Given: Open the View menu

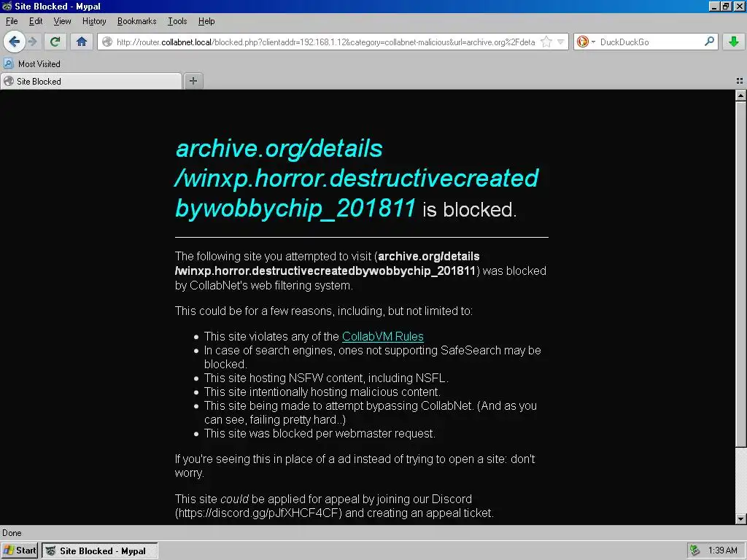Looking at the screenshot, I should (62, 21).
